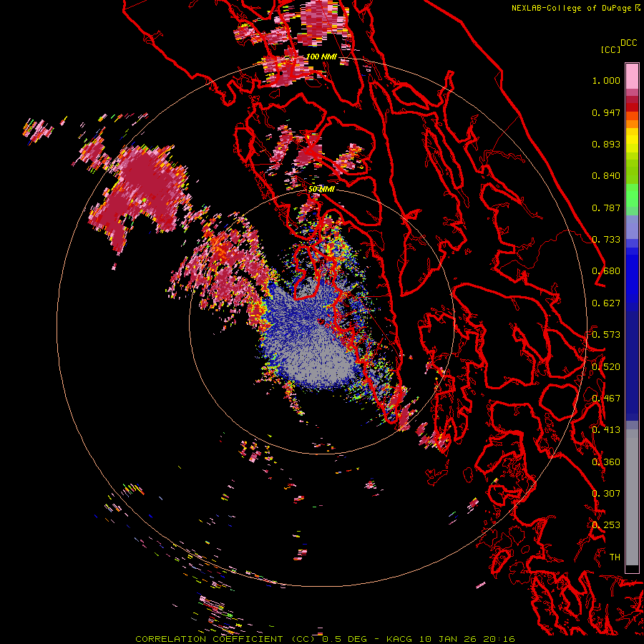Select the 0.467 scale value

[606, 399]
